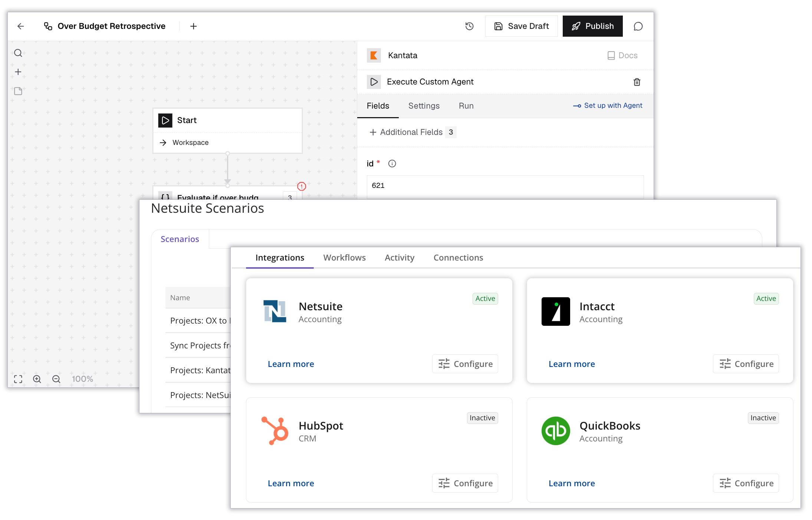Configure the Netsuite integration

(x=465, y=364)
